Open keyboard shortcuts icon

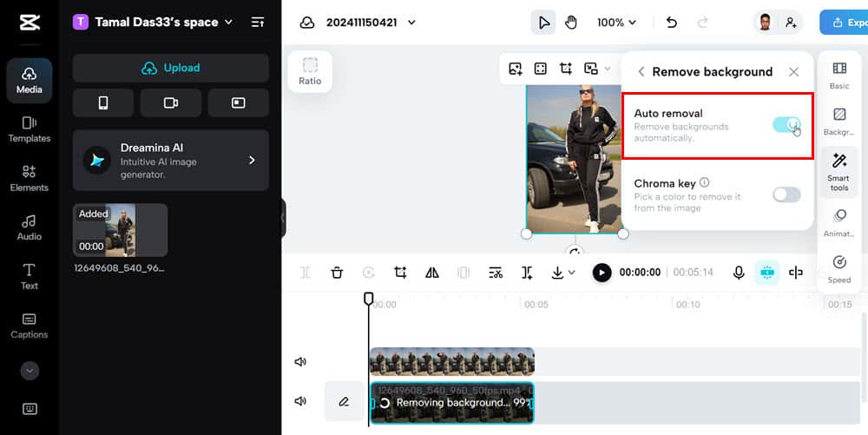tap(30, 409)
